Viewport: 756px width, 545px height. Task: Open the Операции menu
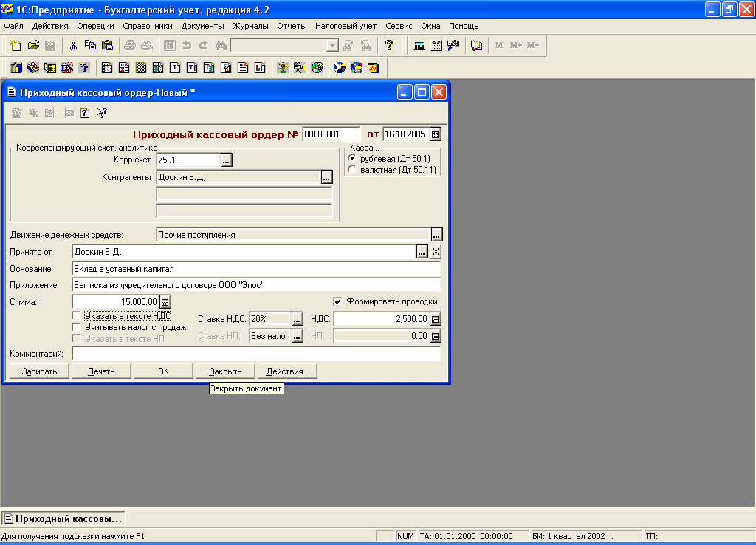95,26
